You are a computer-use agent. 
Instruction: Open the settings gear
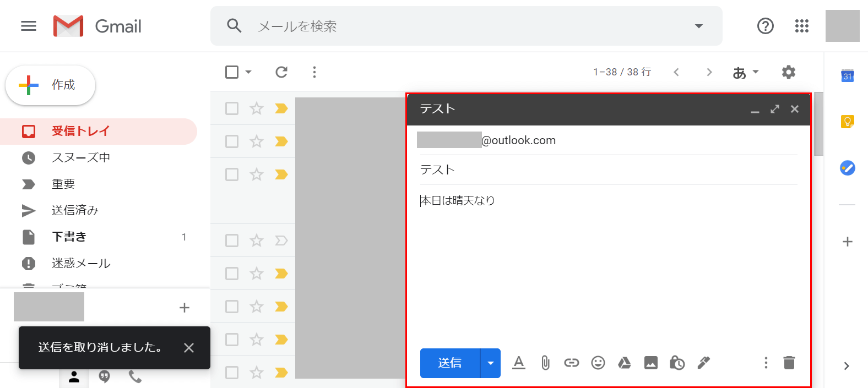(789, 72)
